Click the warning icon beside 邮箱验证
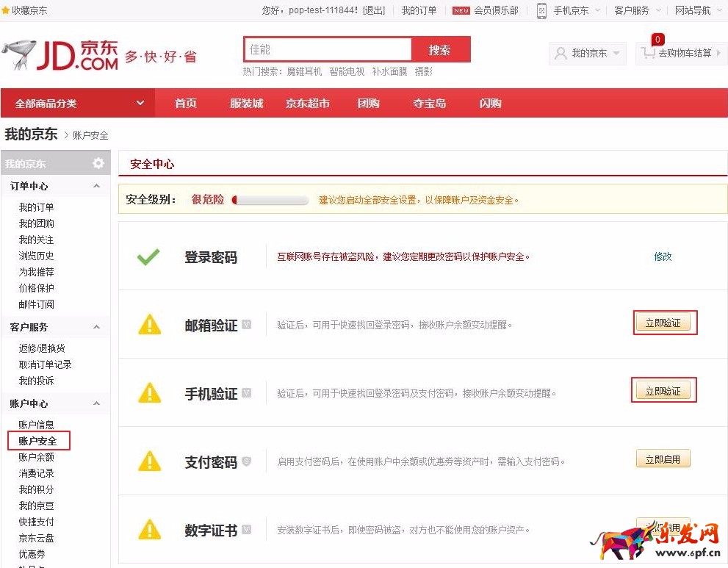 (x=149, y=322)
